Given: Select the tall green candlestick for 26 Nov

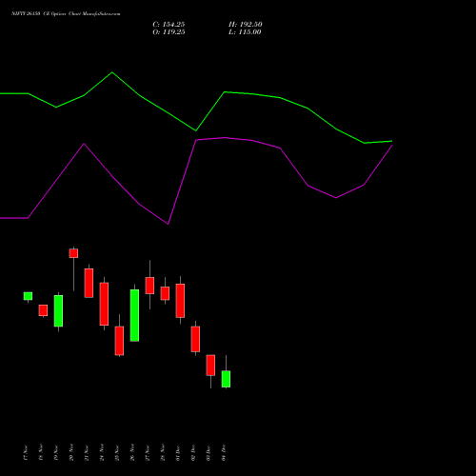Looking at the screenshot, I should 134,315.
